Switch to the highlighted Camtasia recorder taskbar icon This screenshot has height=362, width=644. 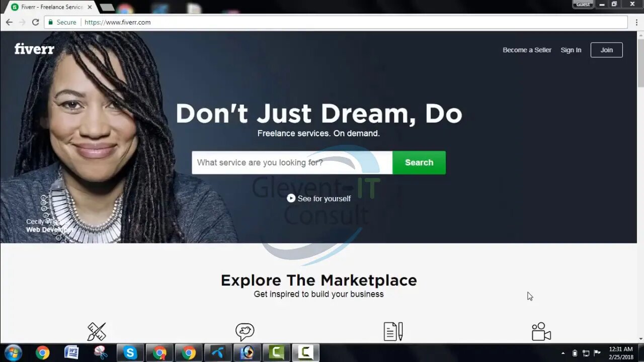(x=305, y=353)
